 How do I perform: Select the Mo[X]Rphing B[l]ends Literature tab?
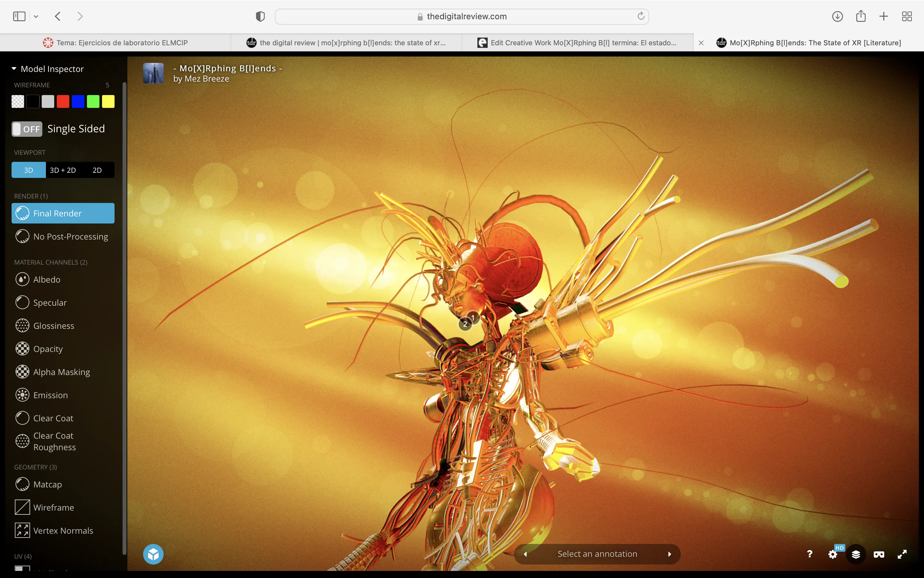(x=808, y=43)
